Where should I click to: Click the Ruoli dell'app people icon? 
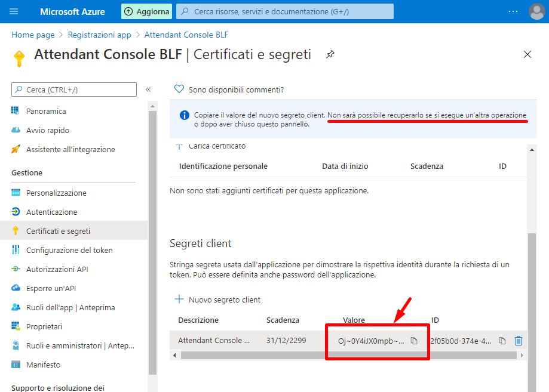(x=16, y=307)
